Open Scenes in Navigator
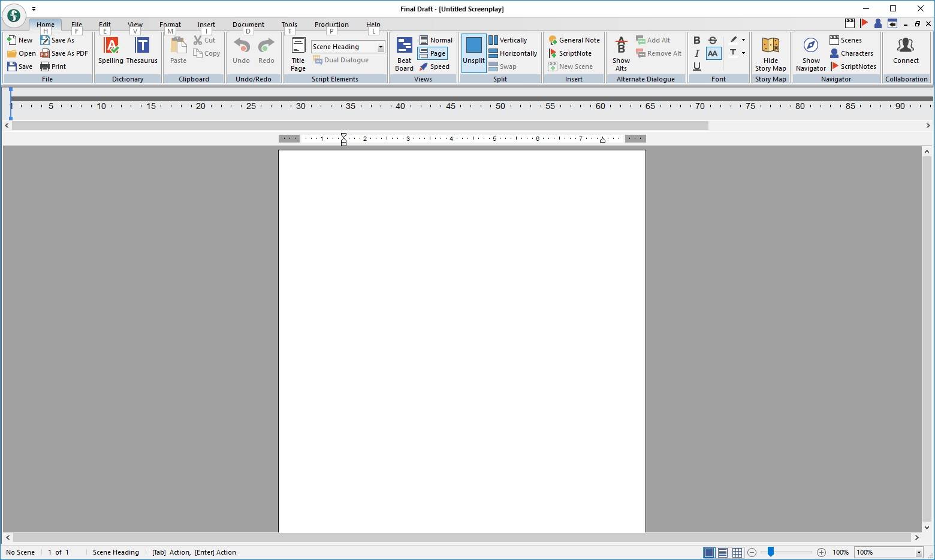Image resolution: width=935 pixels, height=560 pixels. click(846, 40)
